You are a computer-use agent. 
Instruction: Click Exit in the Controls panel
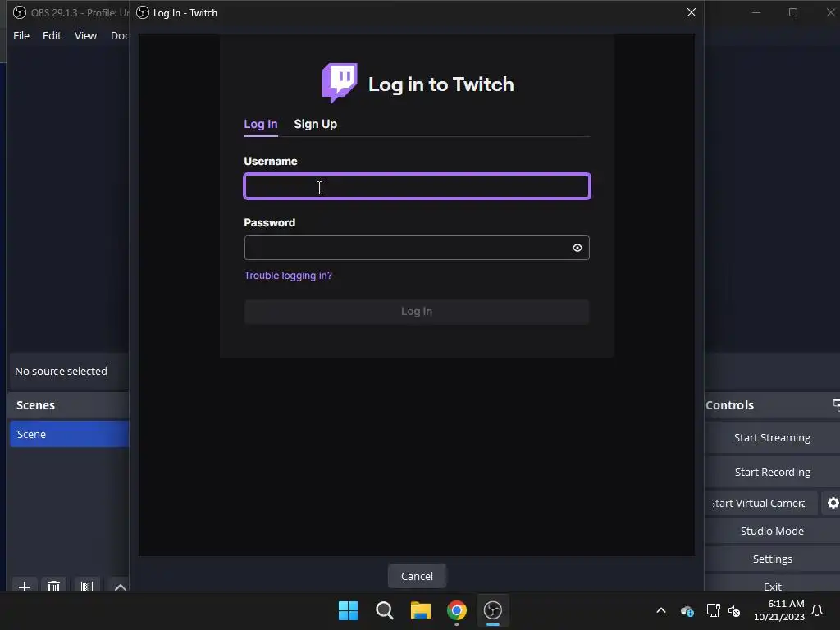click(772, 586)
